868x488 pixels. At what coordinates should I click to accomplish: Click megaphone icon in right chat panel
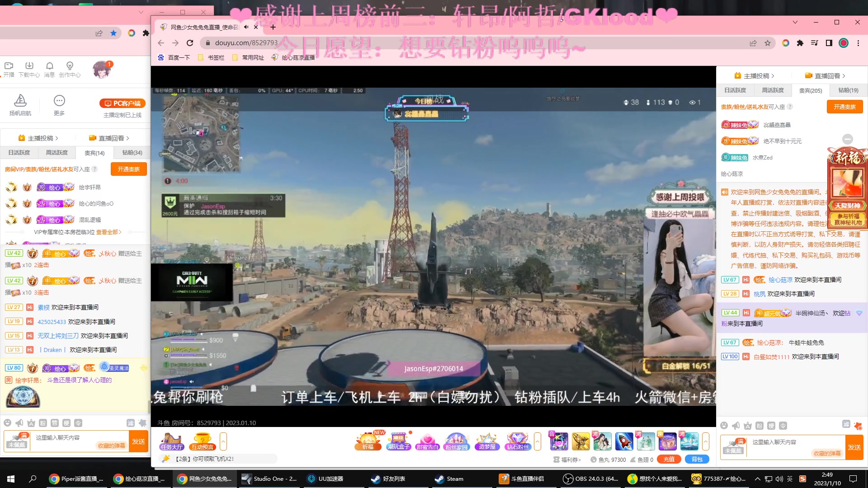736,426
